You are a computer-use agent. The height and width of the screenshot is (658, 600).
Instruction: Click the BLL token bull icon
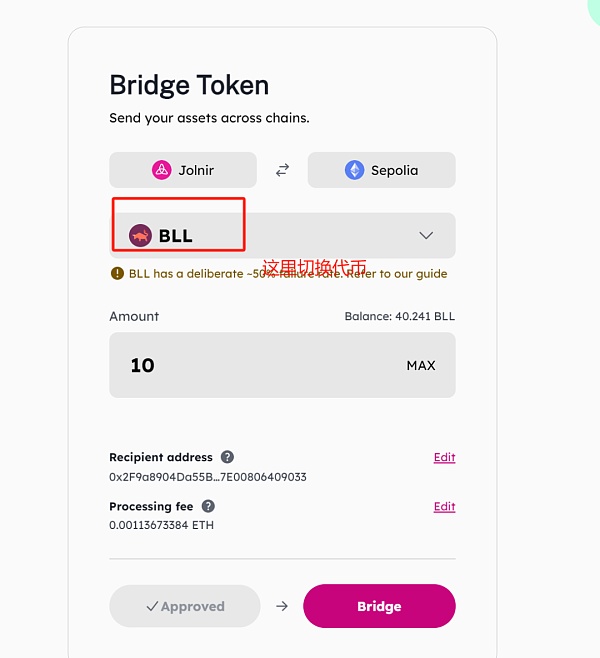click(x=141, y=236)
